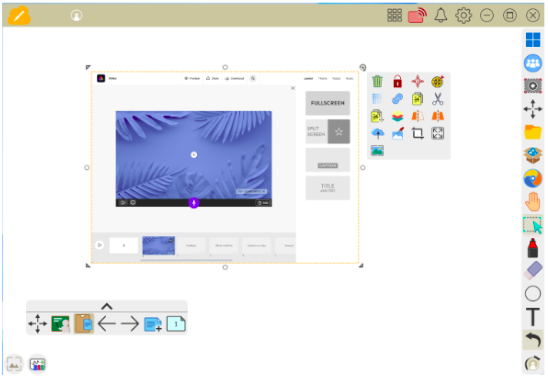
Task: Click the undo arrow in right toolbar
Action: 533,340
